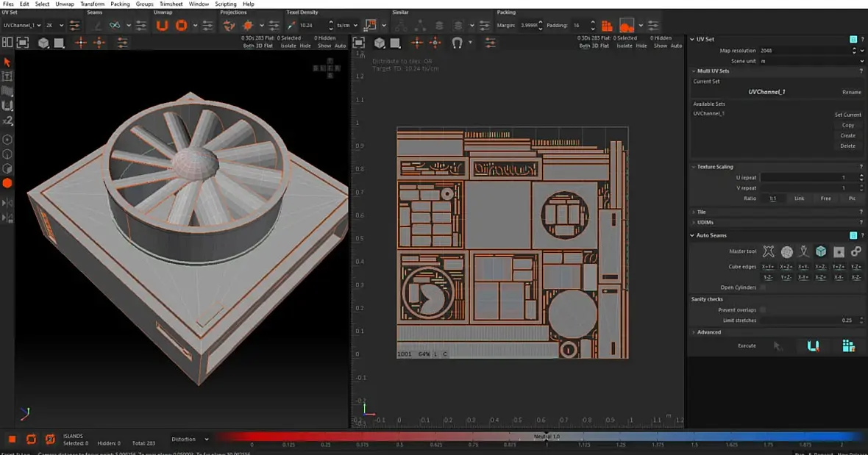Expand the UDIMs panel section
Screen dimensions: 868x455
click(705, 222)
